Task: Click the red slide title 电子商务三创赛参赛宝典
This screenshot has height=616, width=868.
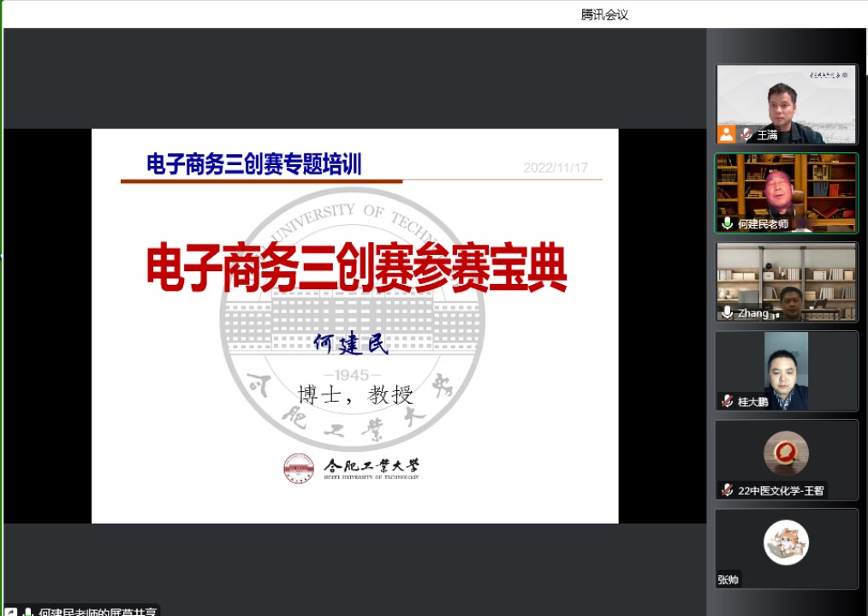Action: pyautogui.click(x=356, y=267)
